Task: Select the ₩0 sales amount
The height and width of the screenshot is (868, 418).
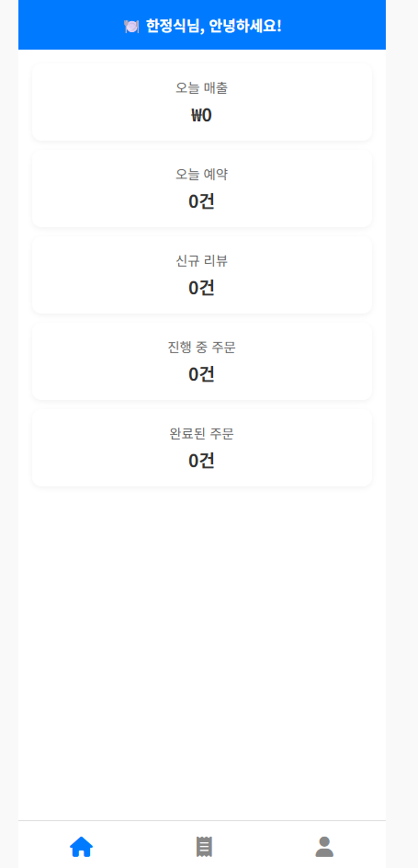Action: tap(202, 115)
